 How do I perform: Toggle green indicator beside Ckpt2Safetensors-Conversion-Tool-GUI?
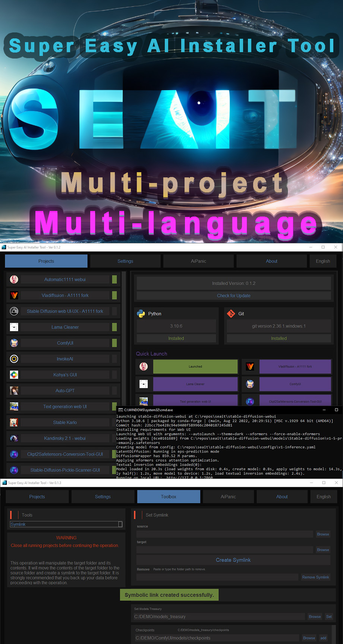114,454
